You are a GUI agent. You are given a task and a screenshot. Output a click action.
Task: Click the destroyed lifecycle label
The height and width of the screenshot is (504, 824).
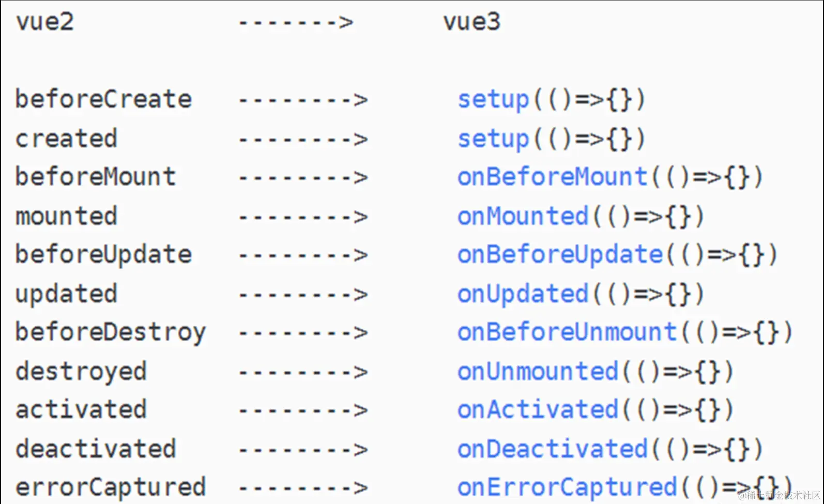(81, 372)
